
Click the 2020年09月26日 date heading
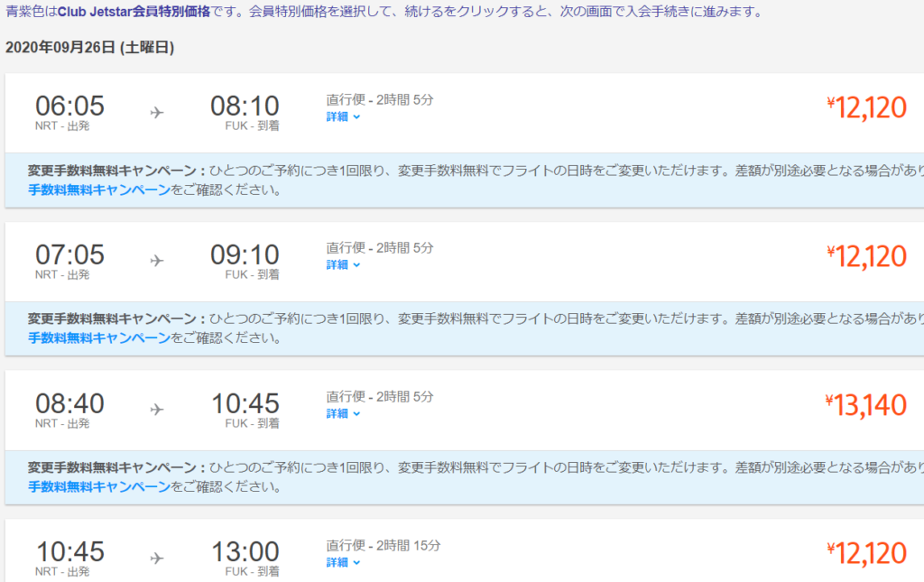tap(89, 48)
